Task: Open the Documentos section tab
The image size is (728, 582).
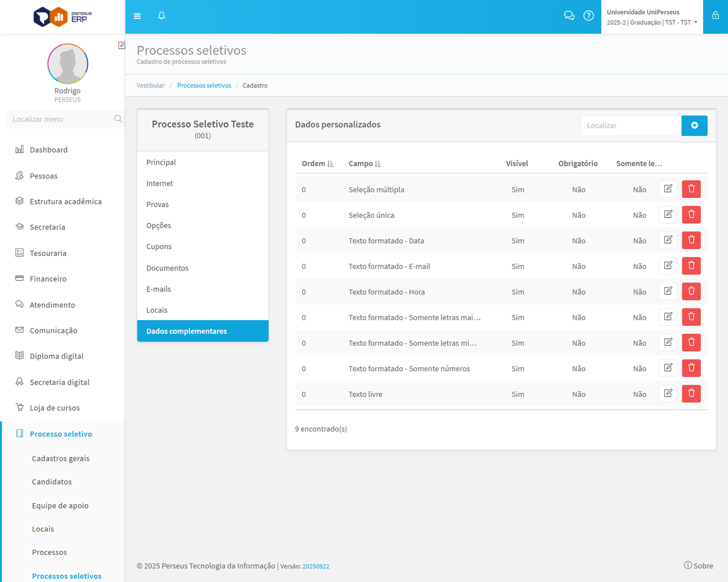Action: tap(167, 268)
